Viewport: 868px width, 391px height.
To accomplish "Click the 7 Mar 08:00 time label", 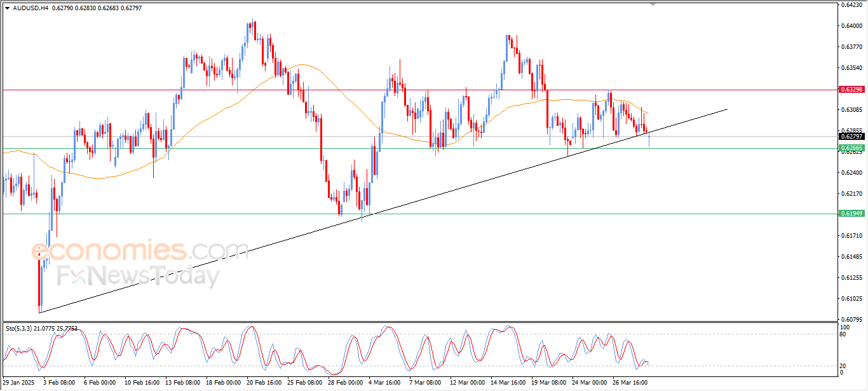I will coord(425,383).
